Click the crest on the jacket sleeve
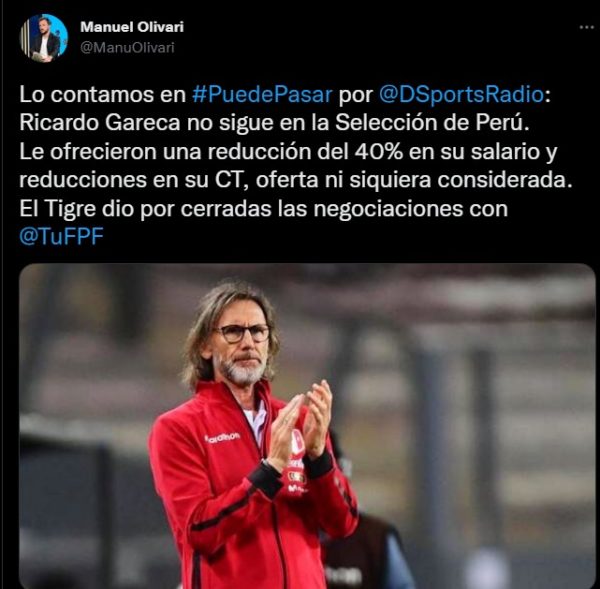This screenshot has height=589, width=600. pos(297,440)
